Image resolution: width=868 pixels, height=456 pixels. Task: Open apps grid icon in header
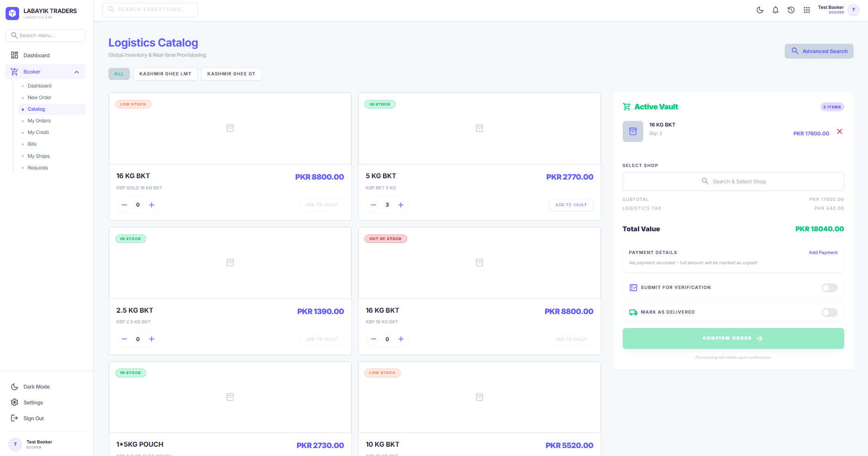click(807, 10)
